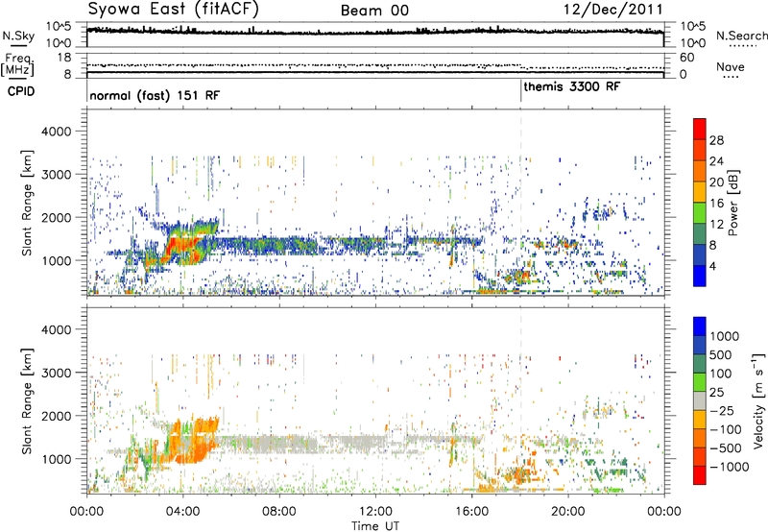Screen dimensions: 768x532
Task: Click the '20:00' time tick label
Action: pyautogui.click(x=567, y=512)
